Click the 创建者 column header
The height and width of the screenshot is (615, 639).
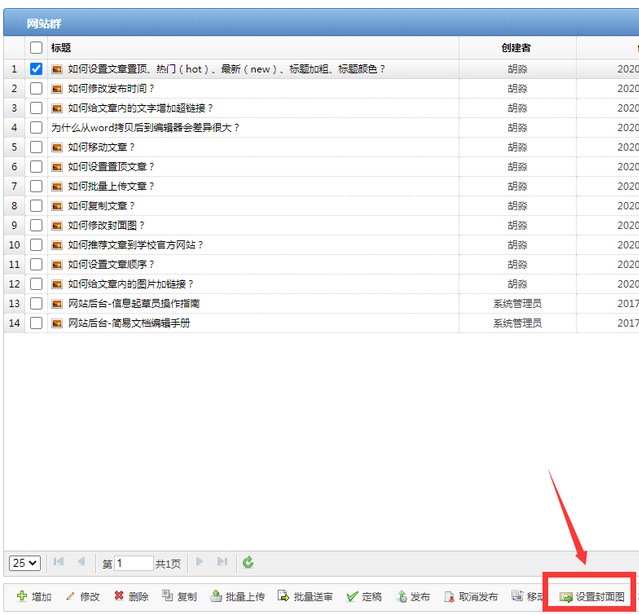click(x=516, y=48)
